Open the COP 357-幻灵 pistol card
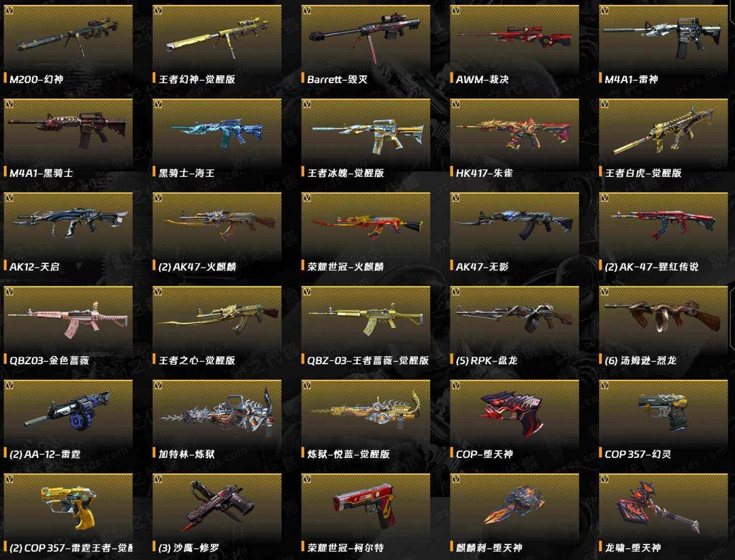This screenshot has width=735, height=560. click(664, 420)
